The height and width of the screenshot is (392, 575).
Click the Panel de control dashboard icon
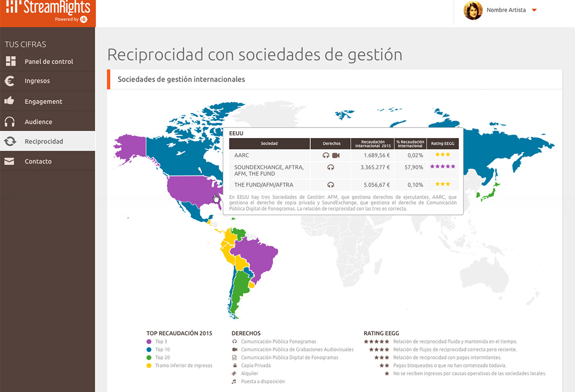[10, 61]
